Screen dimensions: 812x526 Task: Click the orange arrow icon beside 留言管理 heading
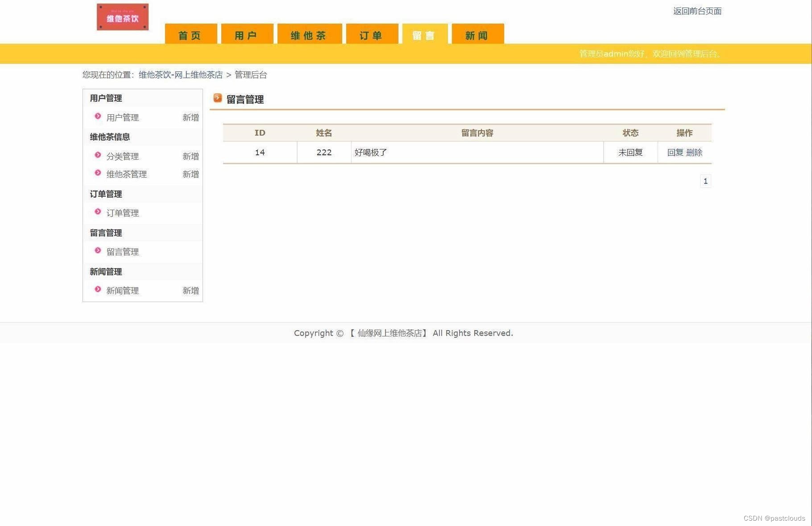click(x=218, y=98)
